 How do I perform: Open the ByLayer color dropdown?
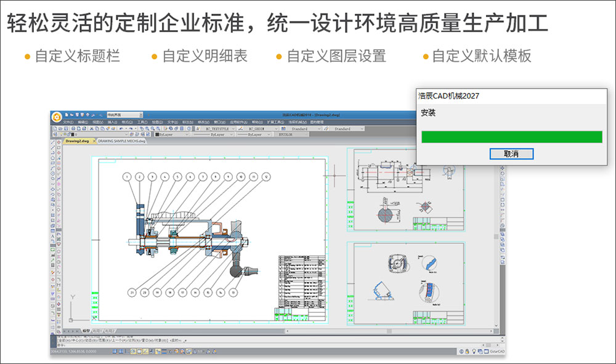click(171, 134)
